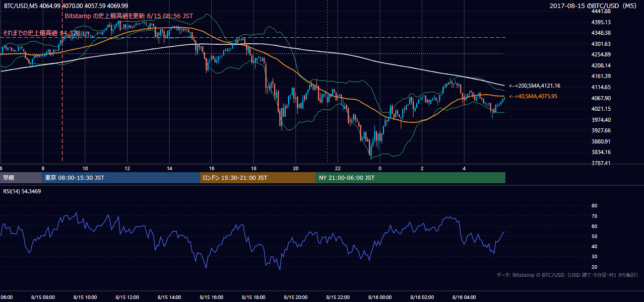The width and height of the screenshot is (644, 302).
Task: Click the RSI(14) 54.3469 indicator label
Action: [22, 191]
